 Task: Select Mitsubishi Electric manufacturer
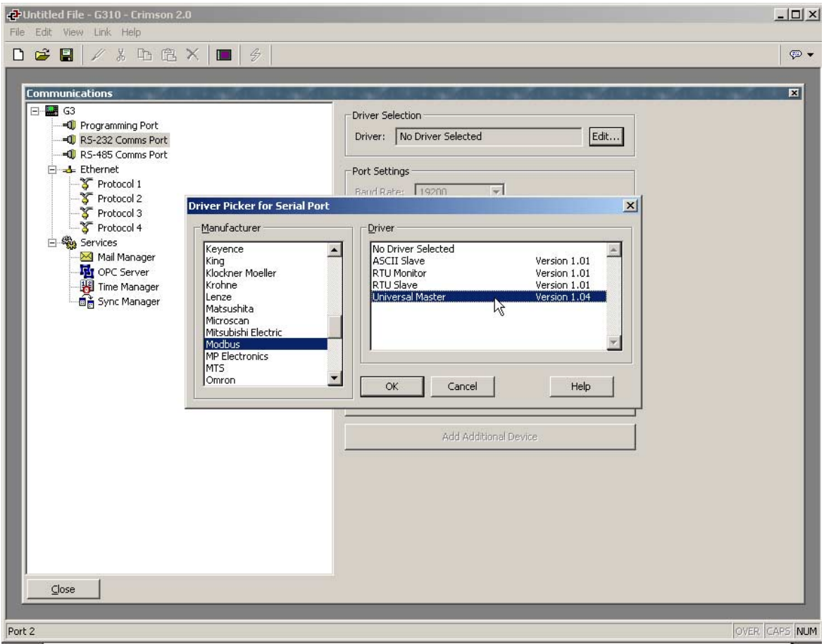(266, 332)
